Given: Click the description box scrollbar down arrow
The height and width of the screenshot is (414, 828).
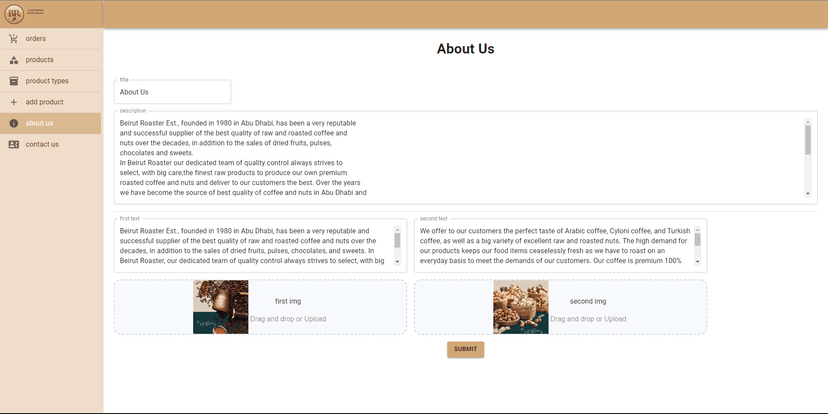Looking at the screenshot, I should point(808,194).
